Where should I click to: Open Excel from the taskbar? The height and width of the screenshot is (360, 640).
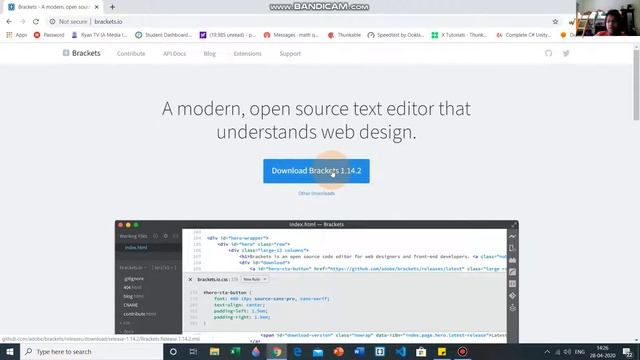tap(235, 351)
